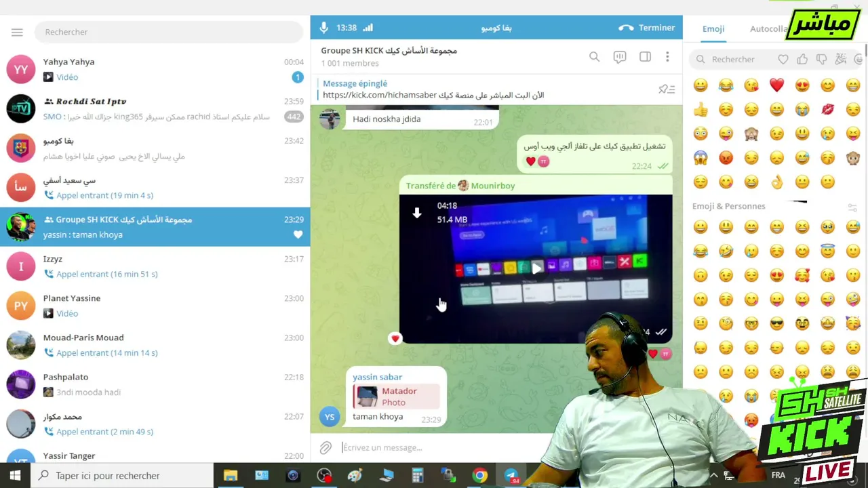Click the call signal strength bars icon
The width and height of the screenshot is (868, 488).
pos(368,28)
